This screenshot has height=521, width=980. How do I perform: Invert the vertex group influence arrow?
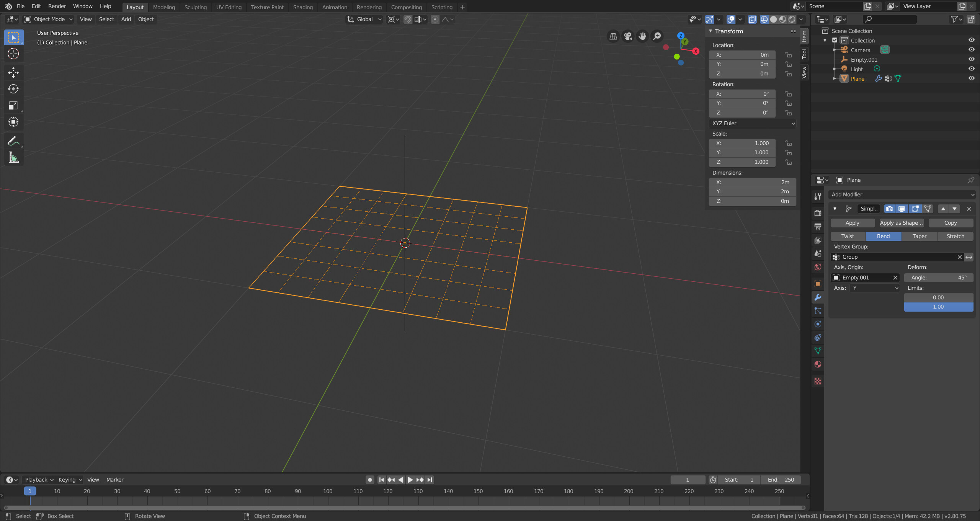969,257
